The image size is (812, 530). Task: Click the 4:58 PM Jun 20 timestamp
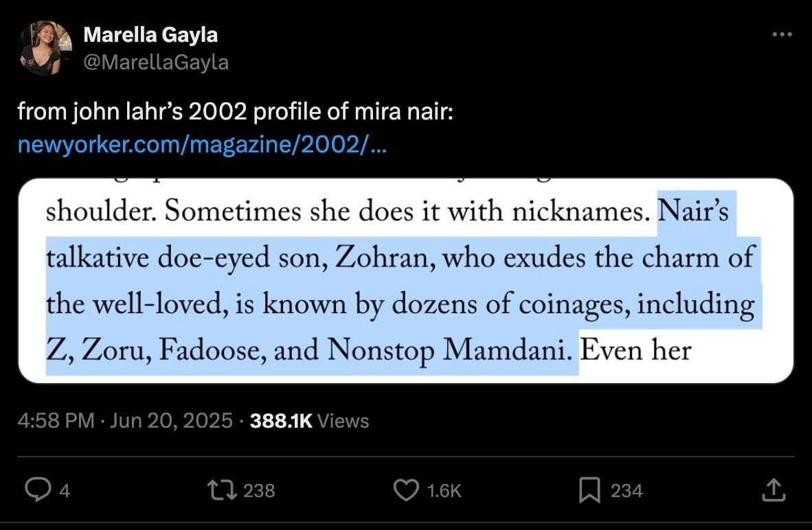click(125, 420)
